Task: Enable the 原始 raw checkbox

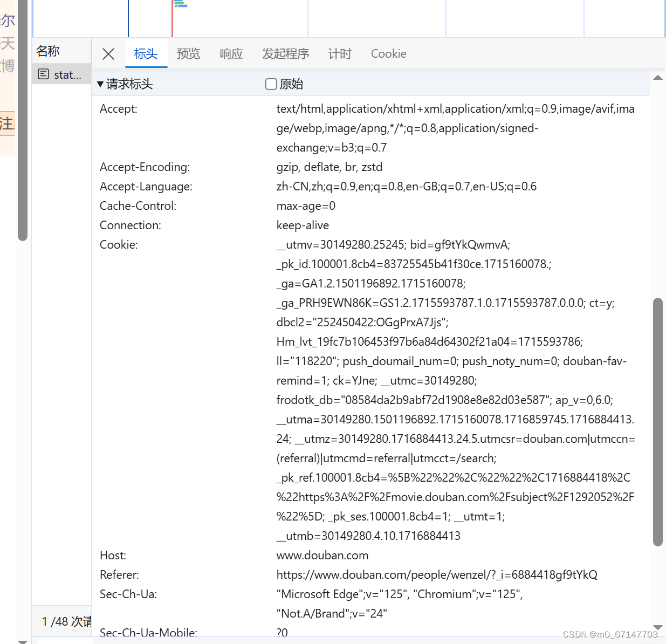Action: (x=271, y=84)
